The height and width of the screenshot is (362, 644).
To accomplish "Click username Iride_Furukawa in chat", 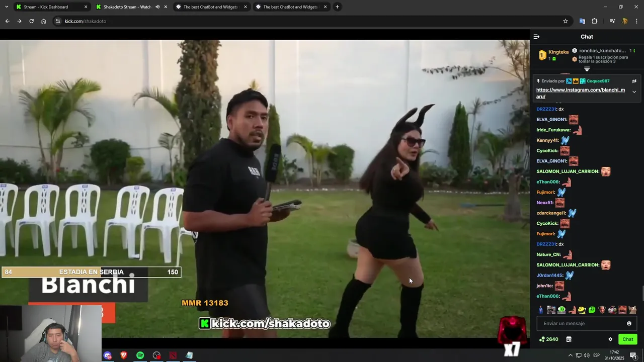I will point(553,130).
